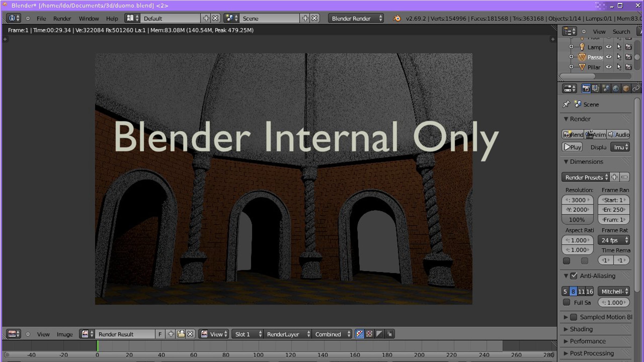Toggle alpha checkerboard display channel icon
Viewport: 644px width, 362px height.
pos(369,334)
